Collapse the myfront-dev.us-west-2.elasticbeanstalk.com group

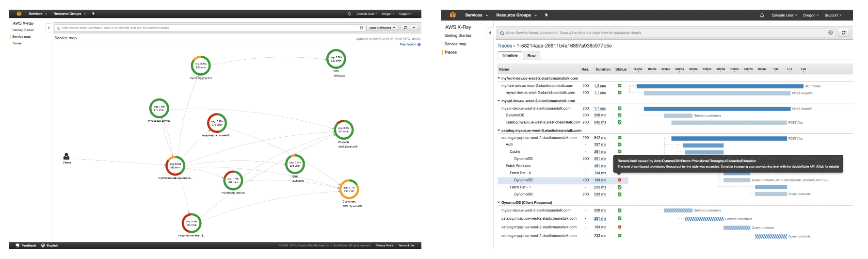pyautogui.click(x=499, y=78)
